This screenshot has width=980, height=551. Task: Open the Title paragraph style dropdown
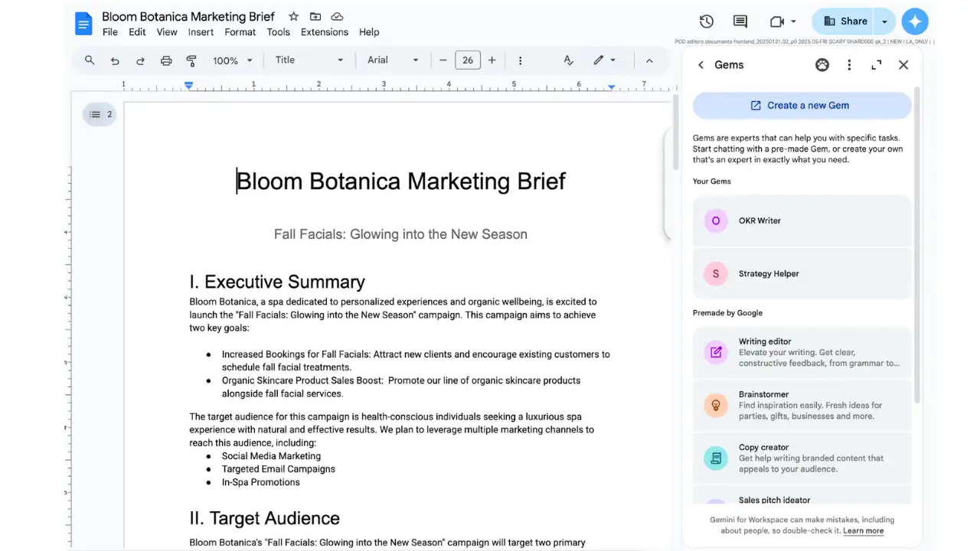(309, 60)
